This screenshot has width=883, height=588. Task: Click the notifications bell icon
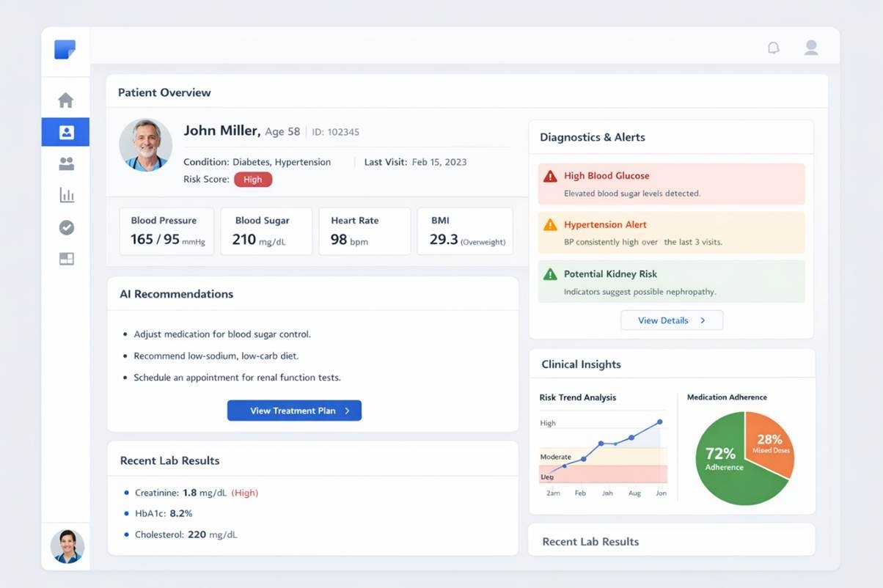click(773, 48)
